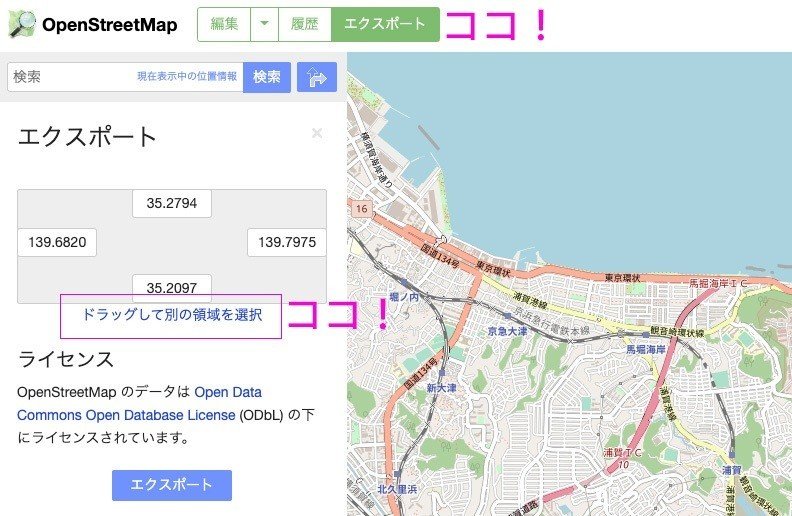The height and width of the screenshot is (516, 792).
Task: Click the 馬堀海岸 station label on map
Action: click(646, 349)
